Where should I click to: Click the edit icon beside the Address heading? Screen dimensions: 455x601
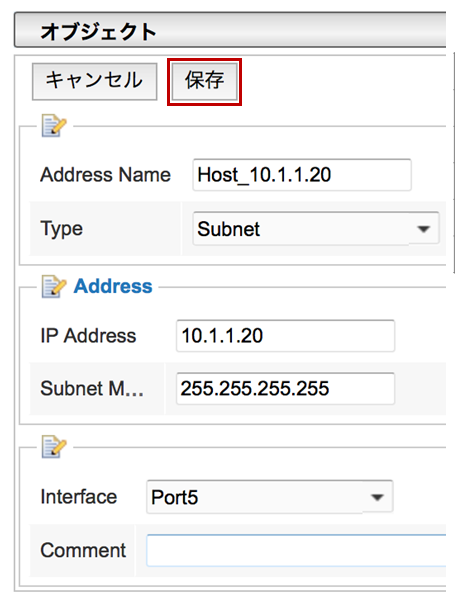(54, 286)
